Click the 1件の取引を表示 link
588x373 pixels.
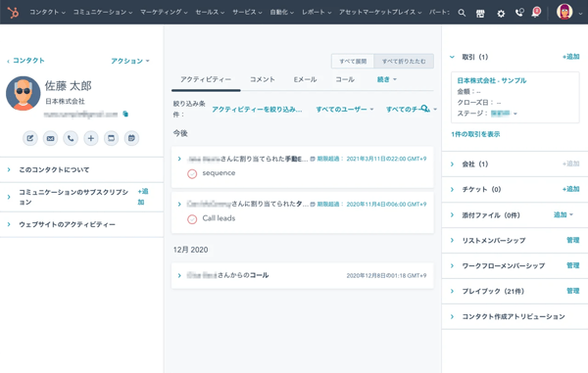[x=475, y=134]
